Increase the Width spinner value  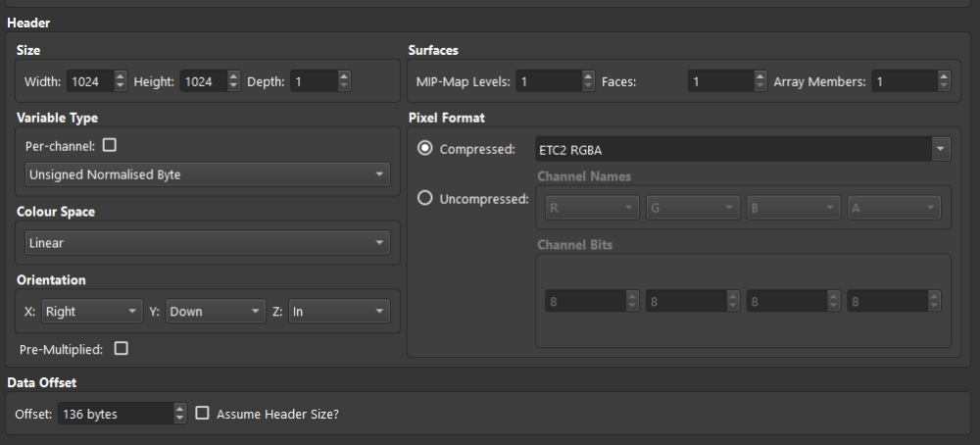pyautogui.click(x=120, y=76)
